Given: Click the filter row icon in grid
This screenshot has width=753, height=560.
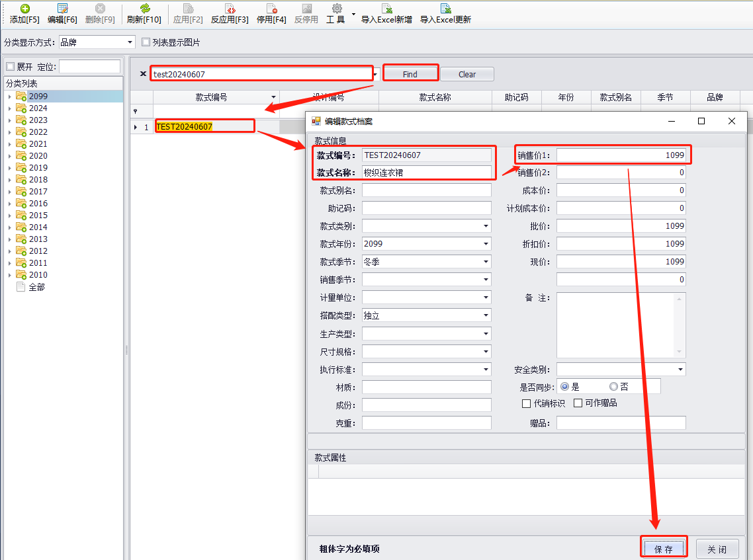Looking at the screenshot, I should tap(136, 111).
